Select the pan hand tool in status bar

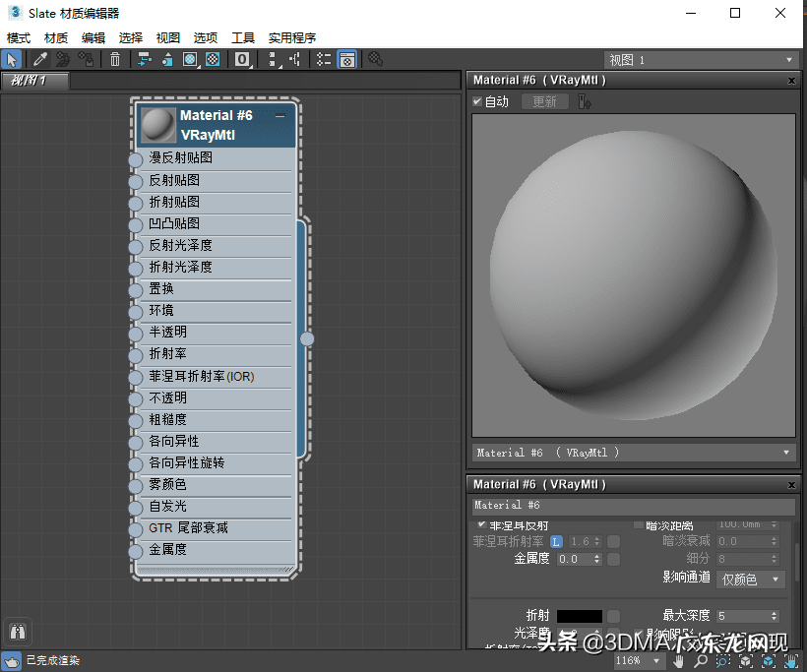click(x=679, y=661)
